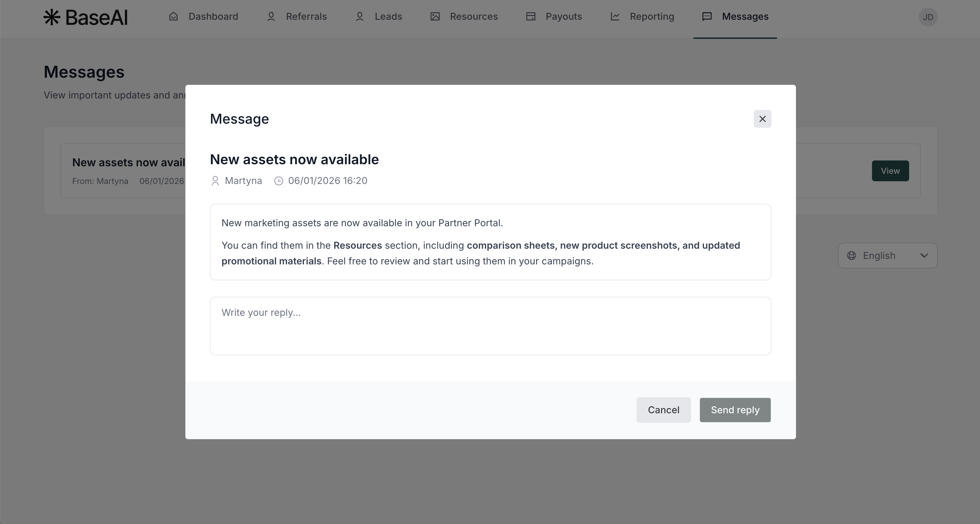The height and width of the screenshot is (524, 980).
Task: Click the Referrals person icon
Action: pos(271,17)
